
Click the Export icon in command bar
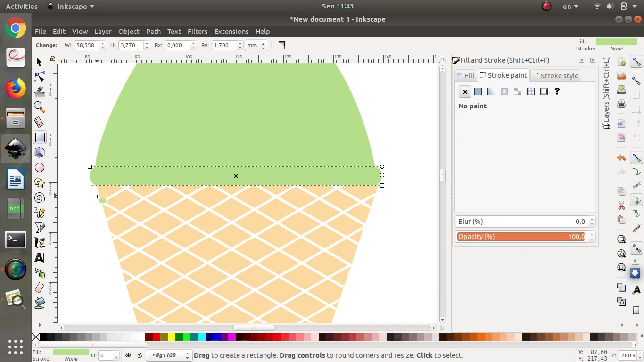coord(621,138)
